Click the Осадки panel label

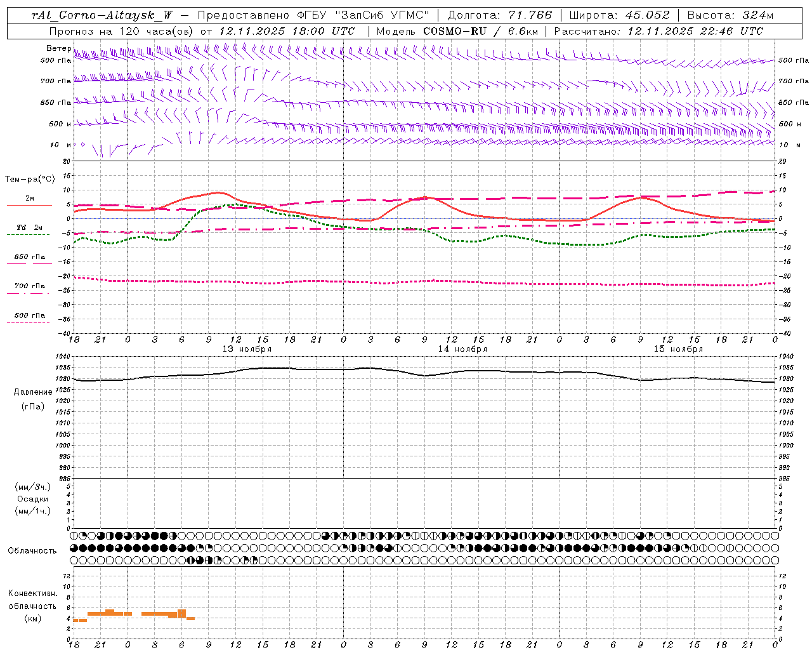[x=33, y=499]
